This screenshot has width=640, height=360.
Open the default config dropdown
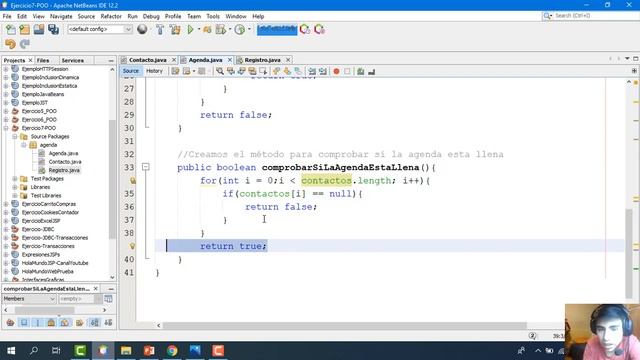100,29
